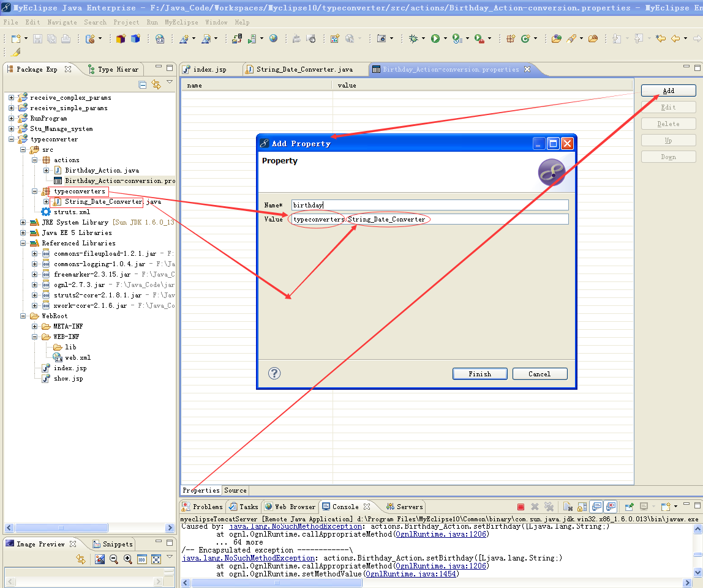The height and width of the screenshot is (588, 703).
Task: Switch to index.jsp editor tab
Action: [209, 69]
